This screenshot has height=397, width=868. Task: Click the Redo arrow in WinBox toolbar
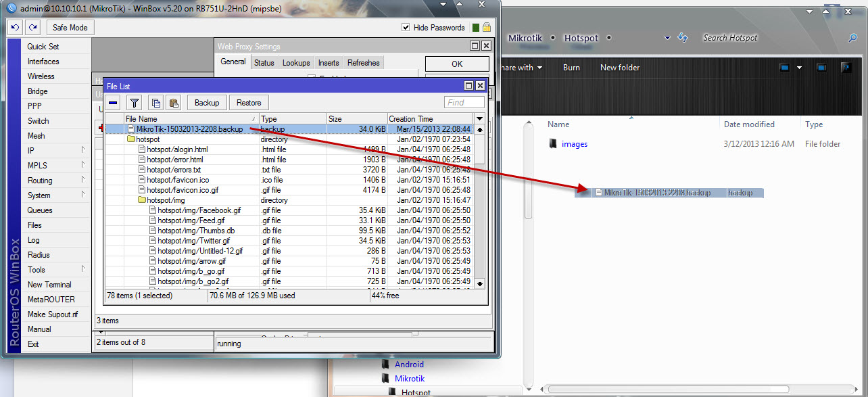pos(33,27)
